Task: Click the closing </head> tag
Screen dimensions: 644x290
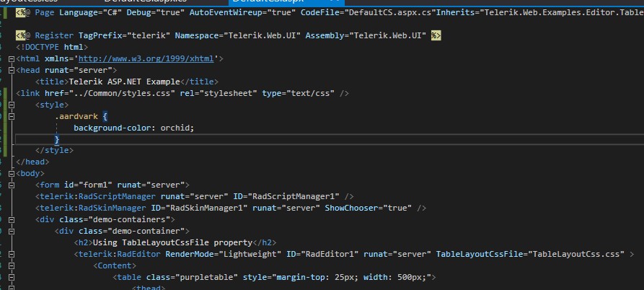Action: click(x=32, y=162)
